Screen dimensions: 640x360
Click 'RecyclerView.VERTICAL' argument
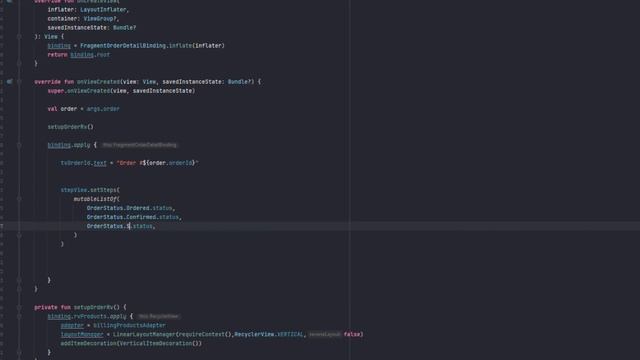pyautogui.click(x=269, y=334)
